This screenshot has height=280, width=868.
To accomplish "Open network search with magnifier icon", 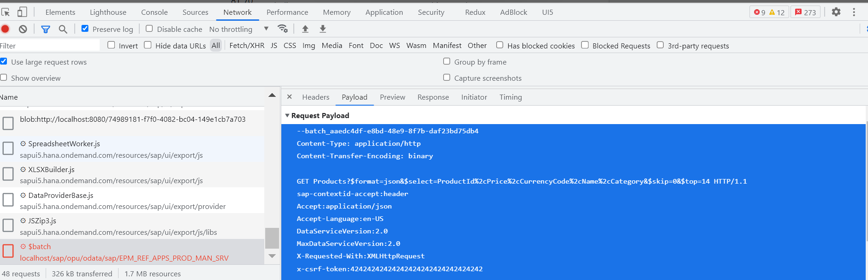I will coord(63,29).
